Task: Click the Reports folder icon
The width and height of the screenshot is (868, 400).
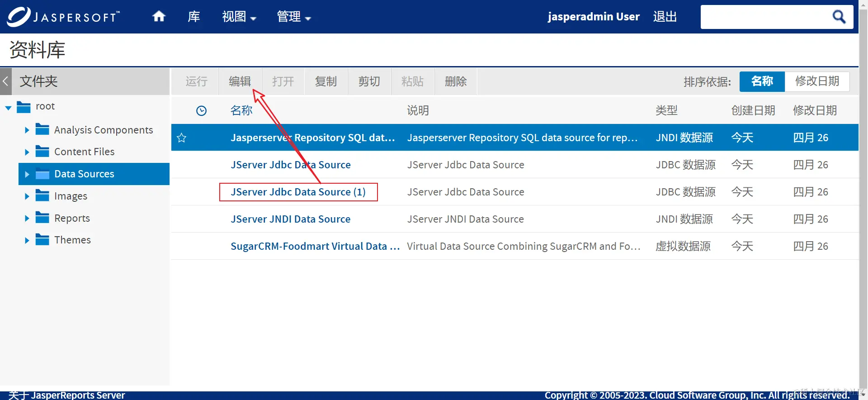Action: (42, 218)
